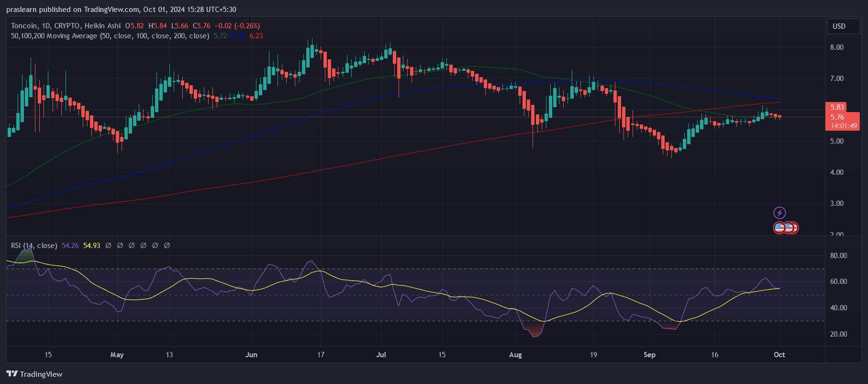Click the 1D interval text in the legend
This screenshot has width=868, height=384.
pos(46,26)
